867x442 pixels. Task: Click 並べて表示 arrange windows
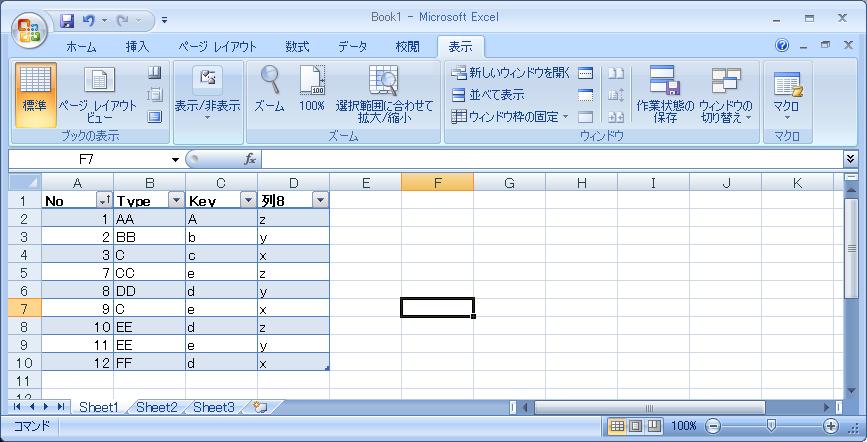pos(488,95)
